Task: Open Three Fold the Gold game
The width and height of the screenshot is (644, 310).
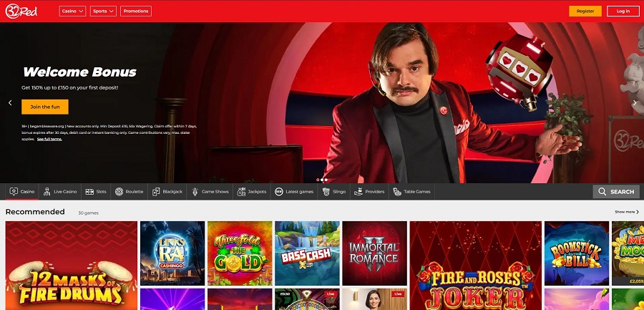Action: pos(240,253)
